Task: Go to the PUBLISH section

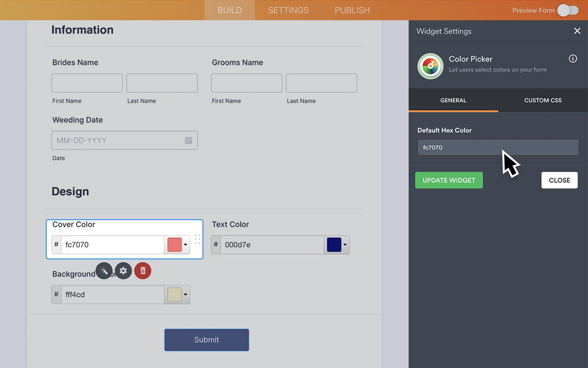Action: 352,10
